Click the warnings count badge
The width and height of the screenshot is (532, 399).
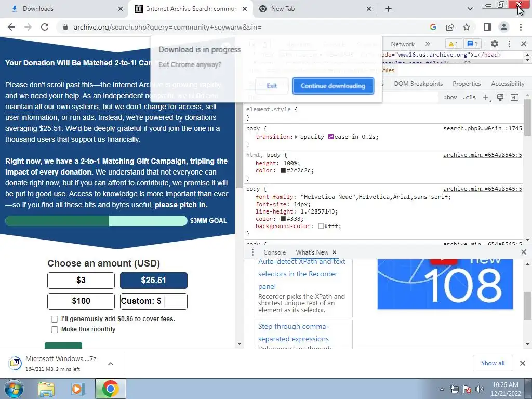[x=453, y=44]
